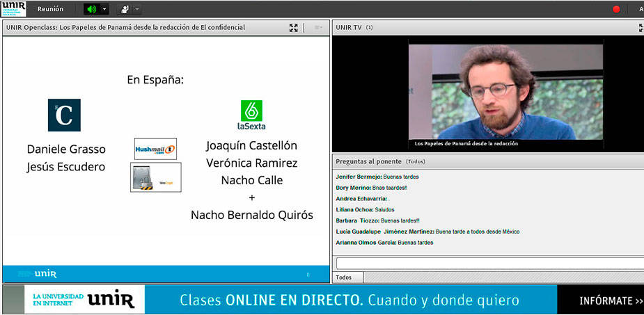Click Jenifer Bermejo's 'Buenas tardes' message
Image resolution: width=644 pixels, height=315 pixels.
click(x=377, y=177)
